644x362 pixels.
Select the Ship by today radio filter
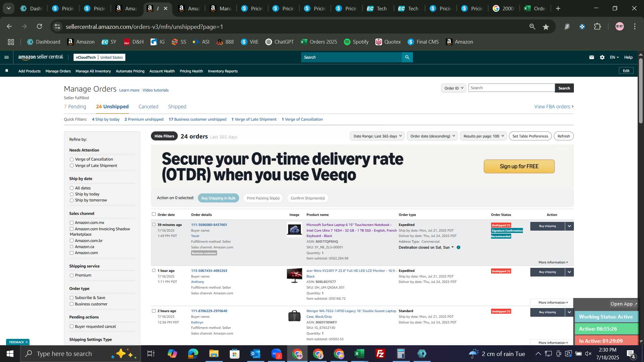click(71, 194)
